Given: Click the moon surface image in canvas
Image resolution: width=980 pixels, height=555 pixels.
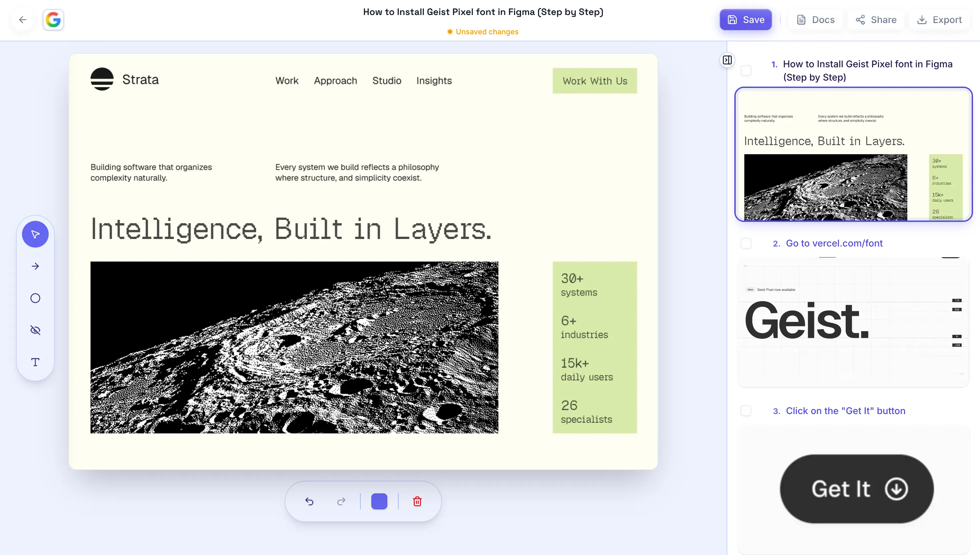Looking at the screenshot, I should [x=294, y=347].
